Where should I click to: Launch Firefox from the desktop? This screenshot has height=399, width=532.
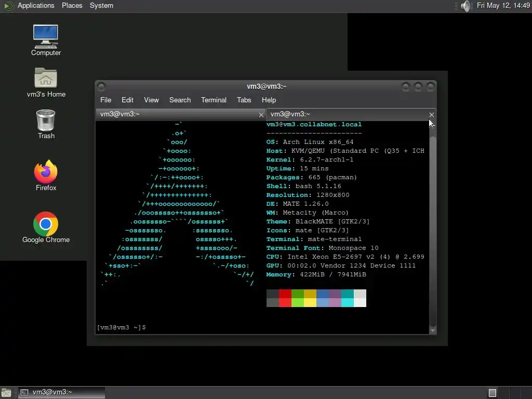click(46, 176)
